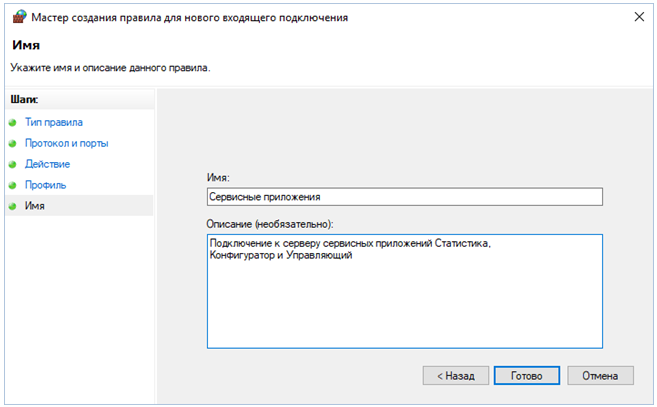Switch to the Профиль step
This screenshot has width=657, height=407.
(46, 185)
